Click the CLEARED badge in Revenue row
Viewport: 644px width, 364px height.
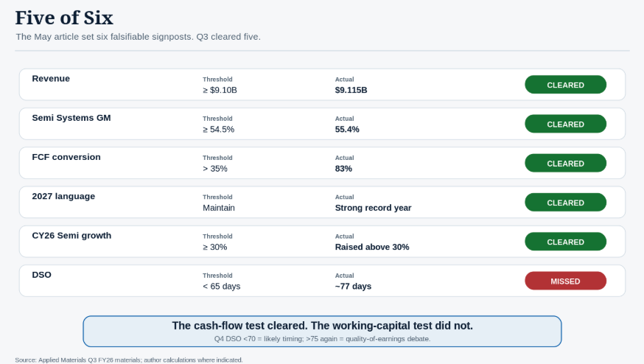(x=565, y=85)
